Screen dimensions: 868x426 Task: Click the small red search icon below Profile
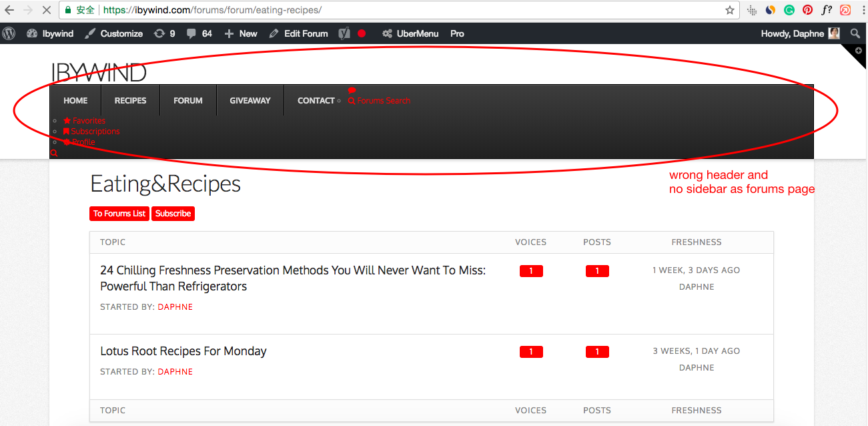(x=54, y=153)
